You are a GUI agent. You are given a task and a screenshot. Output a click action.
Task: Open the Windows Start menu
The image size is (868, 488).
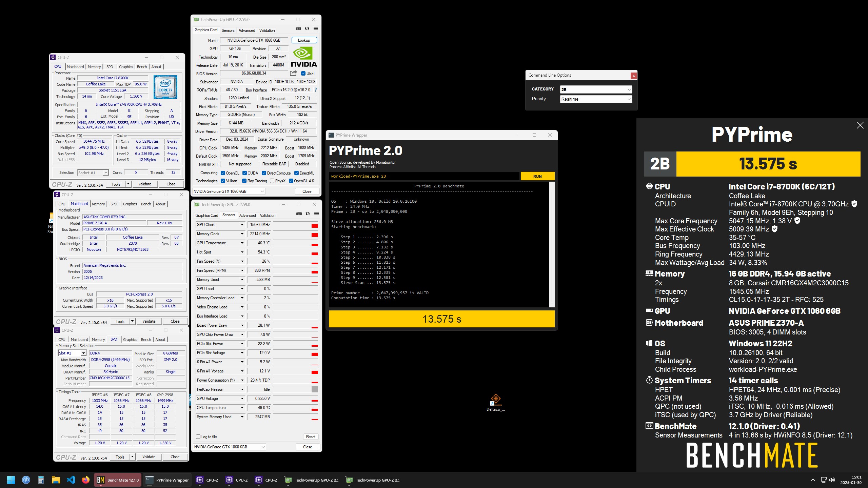[11, 480]
